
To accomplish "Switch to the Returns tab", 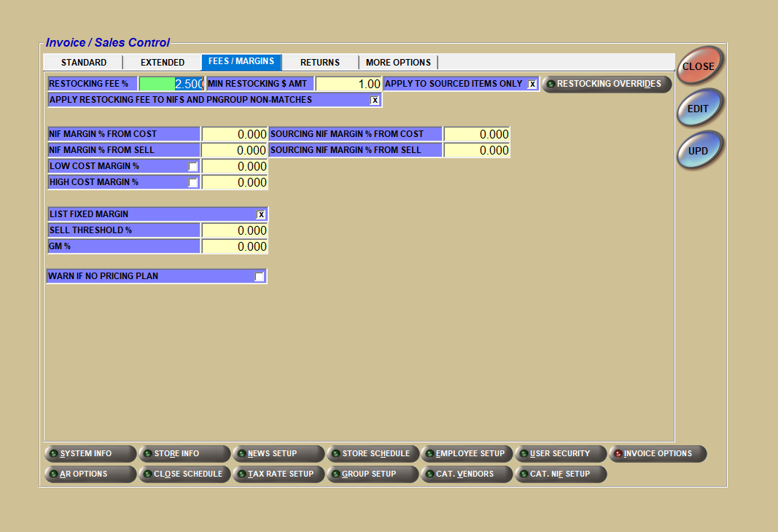I will [320, 63].
